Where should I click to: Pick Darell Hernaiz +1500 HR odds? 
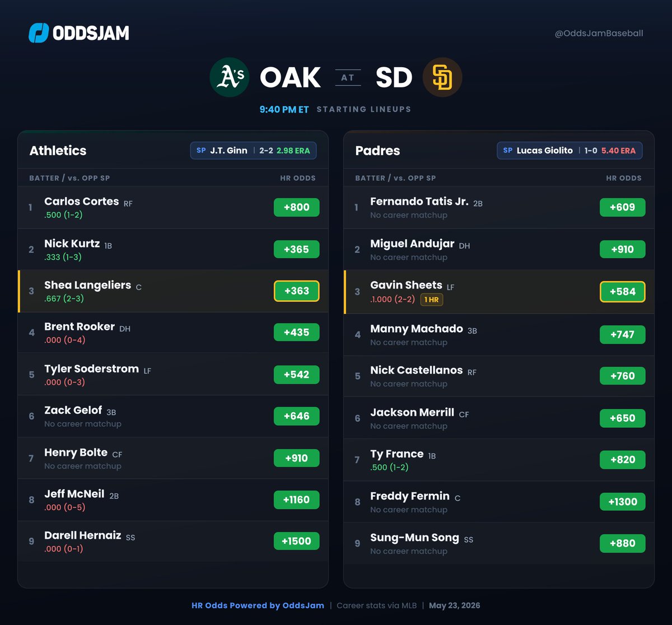tap(296, 541)
